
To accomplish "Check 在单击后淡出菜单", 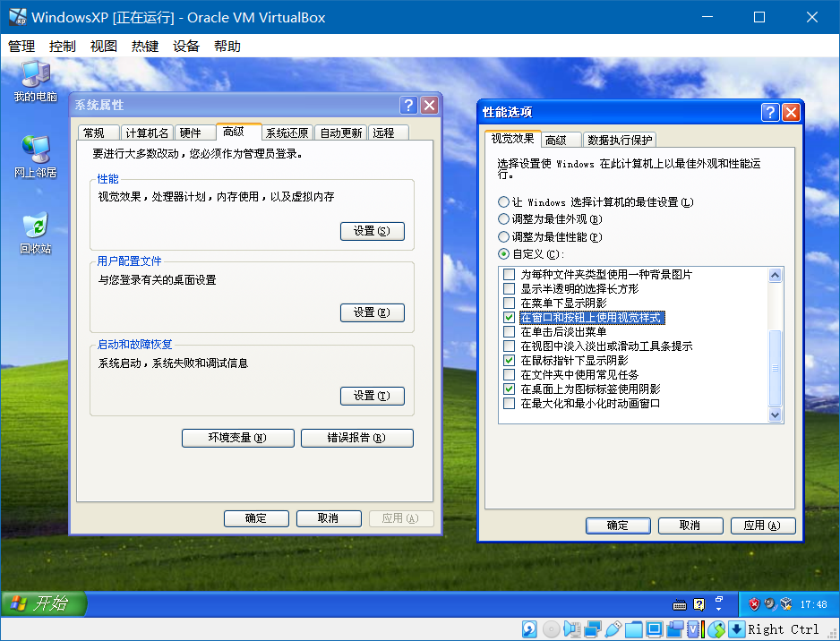I will [x=509, y=332].
